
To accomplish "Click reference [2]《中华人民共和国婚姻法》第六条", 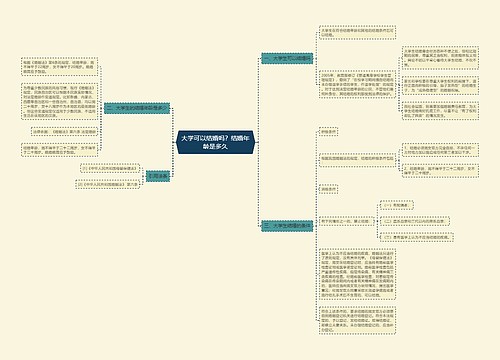I will click(108, 184).
